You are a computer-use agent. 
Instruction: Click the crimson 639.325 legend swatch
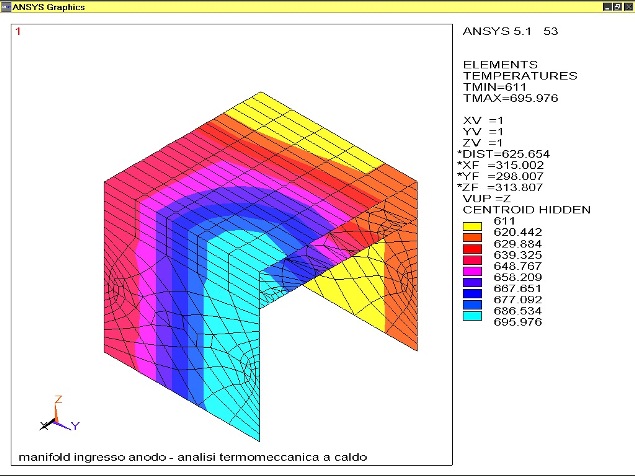tap(472, 260)
